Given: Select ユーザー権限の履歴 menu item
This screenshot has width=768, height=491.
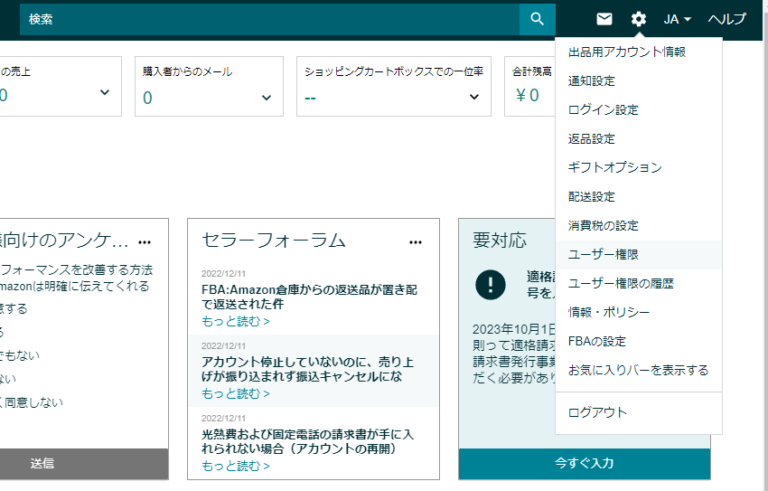Looking at the screenshot, I should click(639, 283).
